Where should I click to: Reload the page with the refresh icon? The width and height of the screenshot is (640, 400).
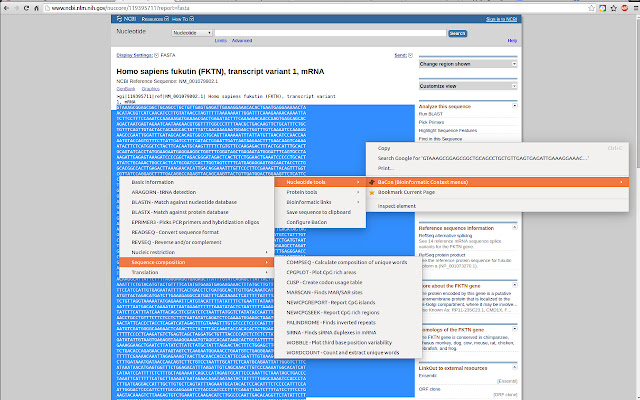tap(27, 8)
